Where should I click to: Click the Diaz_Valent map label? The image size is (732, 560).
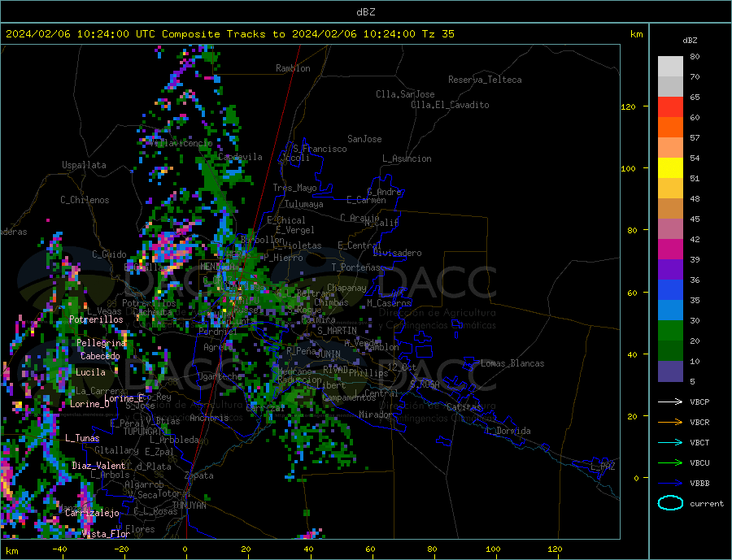(x=98, y=466)
